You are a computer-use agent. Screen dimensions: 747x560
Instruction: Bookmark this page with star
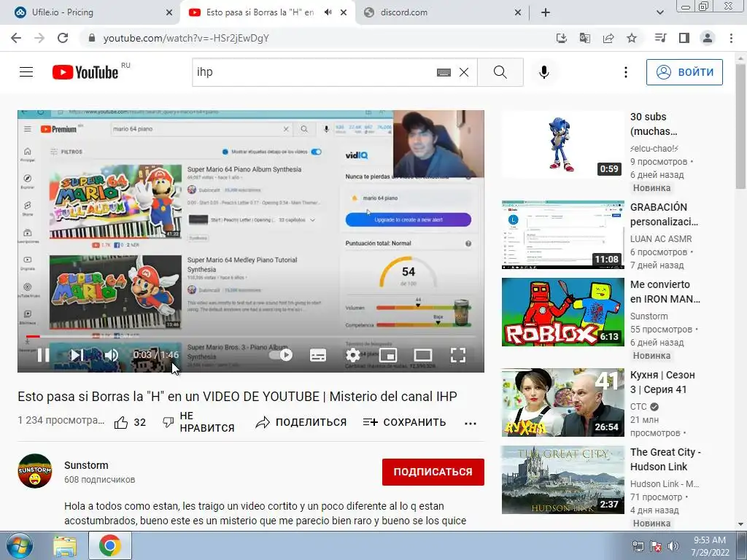tap(632, 38)
